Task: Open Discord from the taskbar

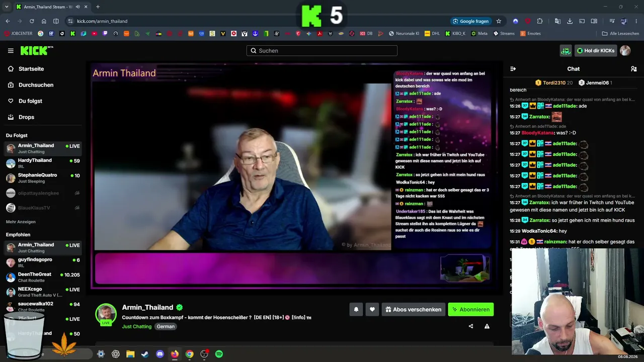Action: coord(160,354)
